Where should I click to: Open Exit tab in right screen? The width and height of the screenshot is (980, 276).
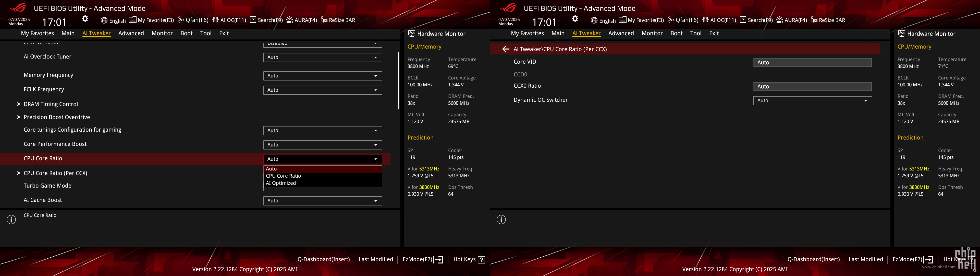(x=714, y=33)
